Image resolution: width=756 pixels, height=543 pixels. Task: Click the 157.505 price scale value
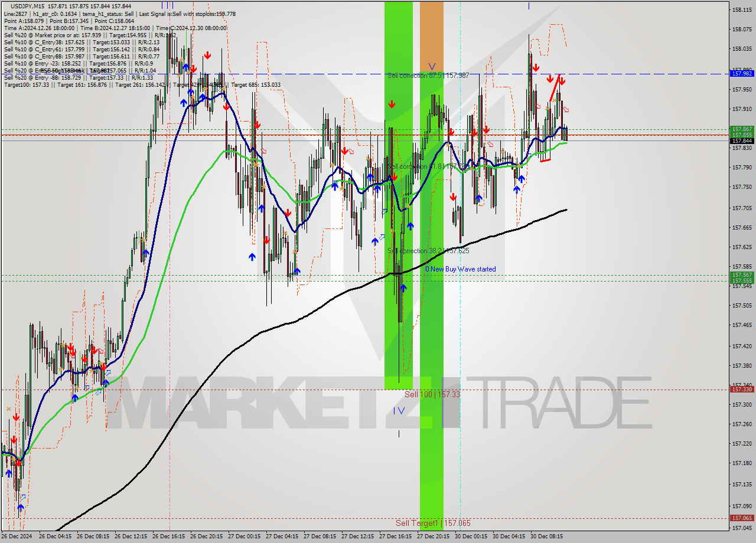[x=742, y=305]
